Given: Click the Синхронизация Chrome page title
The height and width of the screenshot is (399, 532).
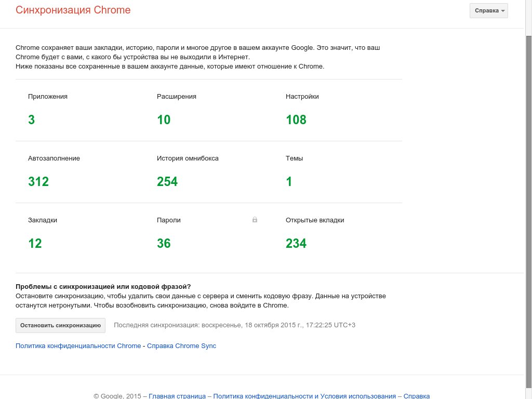Looking at the screenshot, I should pyautogui.click(x=73, y=10).
